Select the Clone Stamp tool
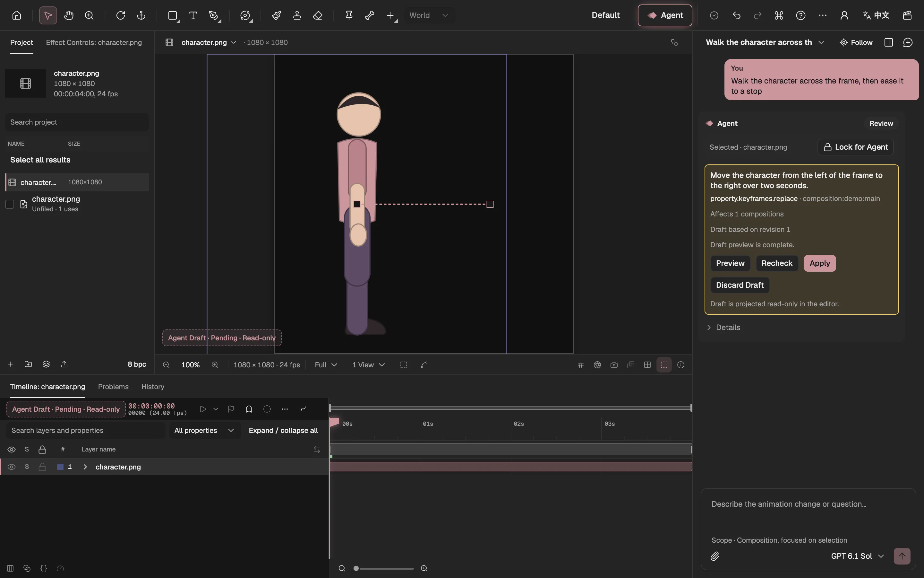 [297, 15]
